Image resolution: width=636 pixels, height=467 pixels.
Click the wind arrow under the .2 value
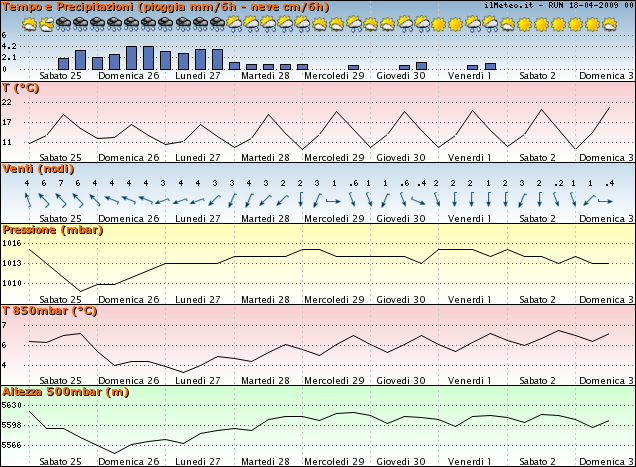559,201
